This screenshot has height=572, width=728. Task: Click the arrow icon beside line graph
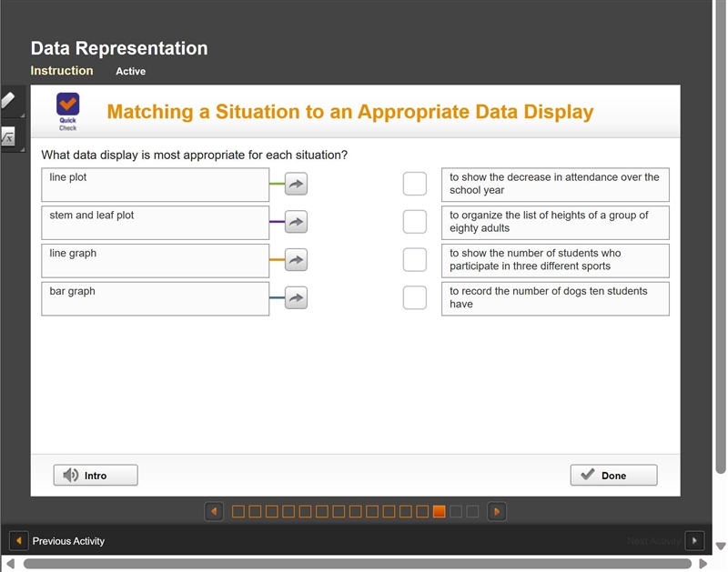point(296,260)
